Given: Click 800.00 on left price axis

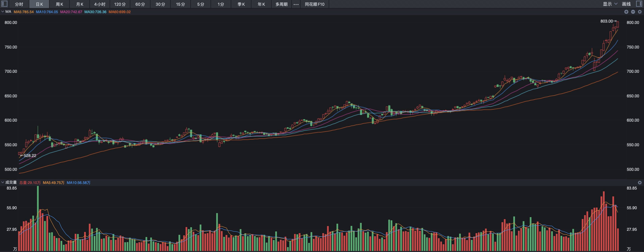Looking at the screenshot, I should tap(11, 23).
